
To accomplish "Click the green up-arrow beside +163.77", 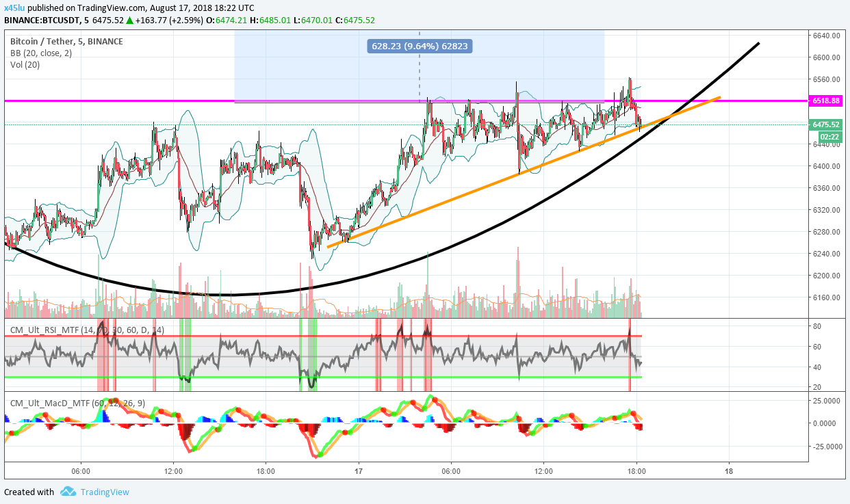I will click(129, 21).
